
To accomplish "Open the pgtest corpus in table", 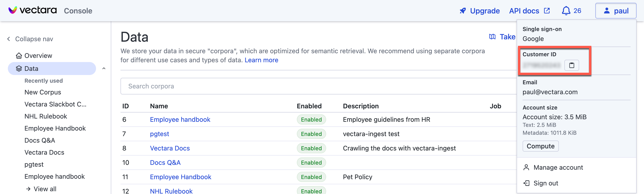I will pos(159,134).
